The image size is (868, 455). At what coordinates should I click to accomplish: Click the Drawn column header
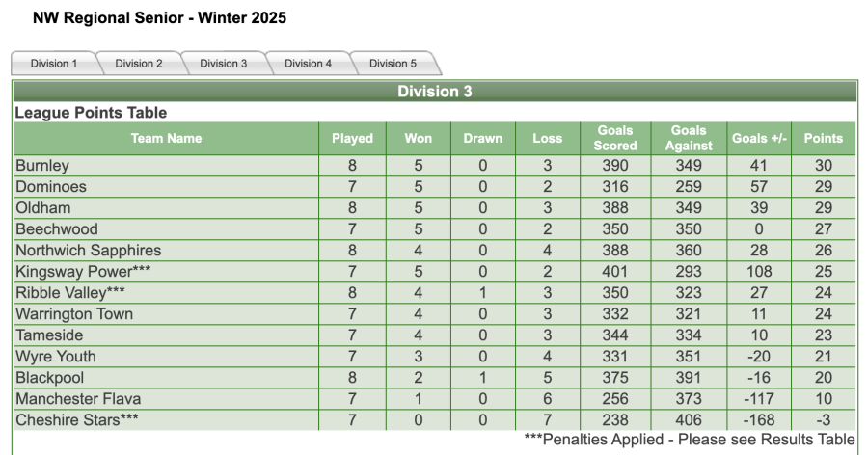pyautogui.click(x=483, y=138)
